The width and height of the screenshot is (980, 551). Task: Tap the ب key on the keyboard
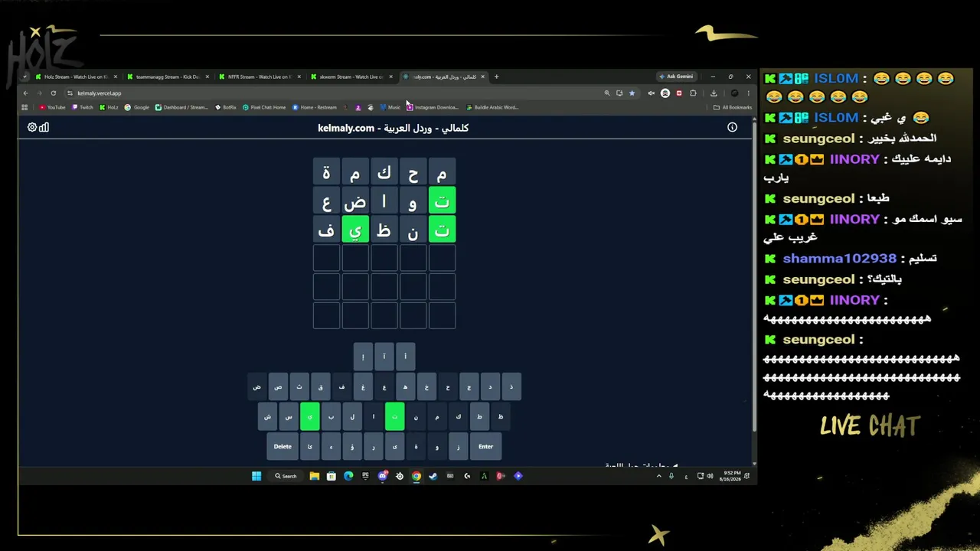(x=331, y=417)
